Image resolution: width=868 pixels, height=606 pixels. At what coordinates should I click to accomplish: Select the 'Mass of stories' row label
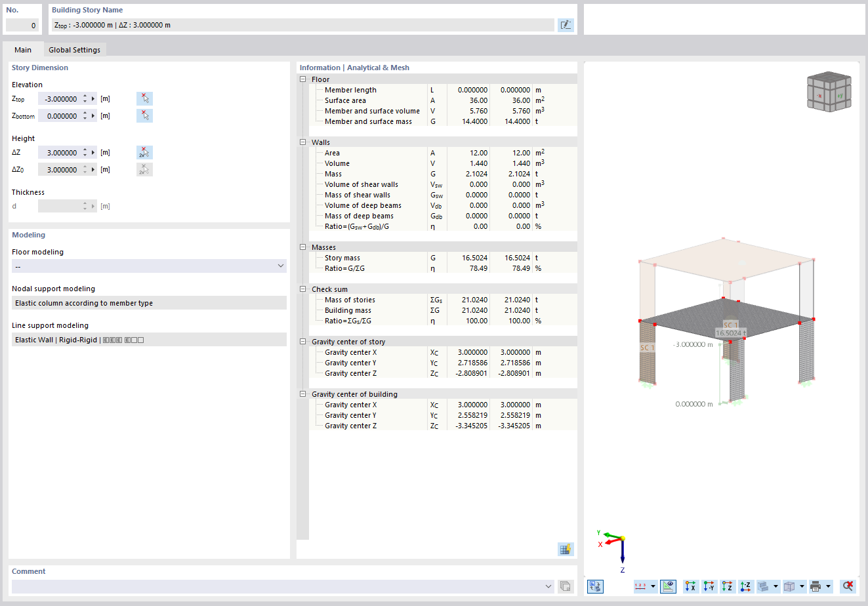(x=350, y=300)
